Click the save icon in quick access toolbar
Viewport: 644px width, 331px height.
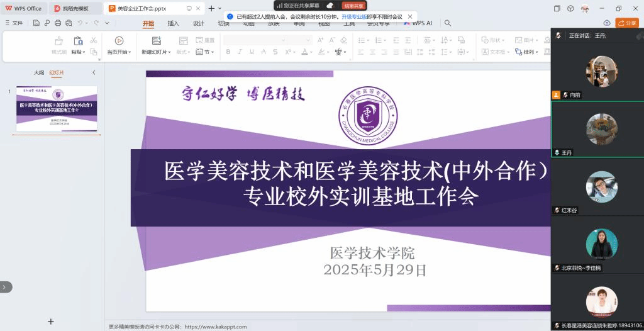37,23
